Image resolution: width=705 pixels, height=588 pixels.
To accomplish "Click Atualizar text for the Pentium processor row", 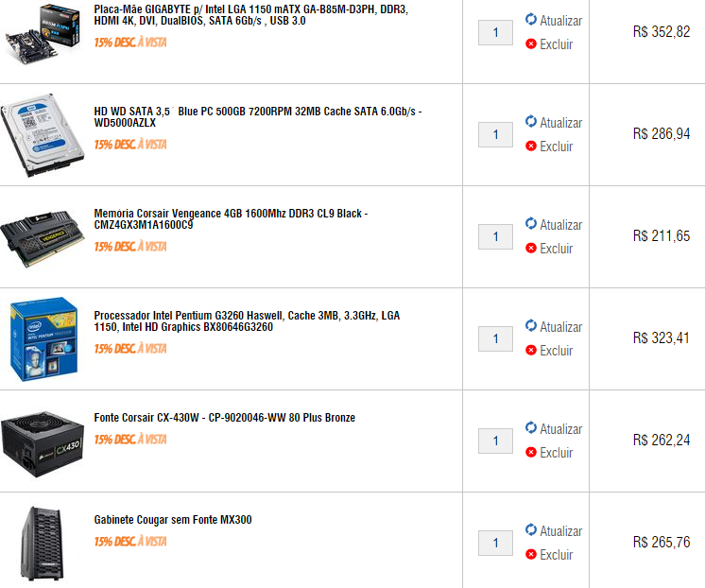I will tap(560, 327).
